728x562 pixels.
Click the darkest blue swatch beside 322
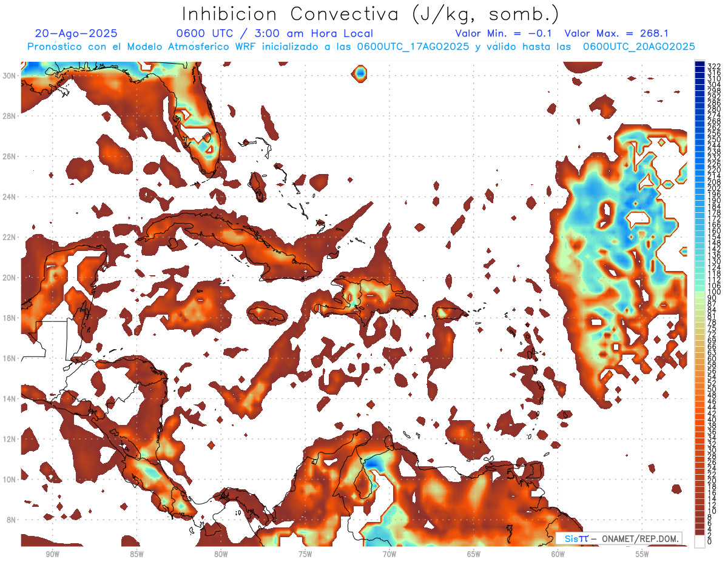(x=699, y=64)
